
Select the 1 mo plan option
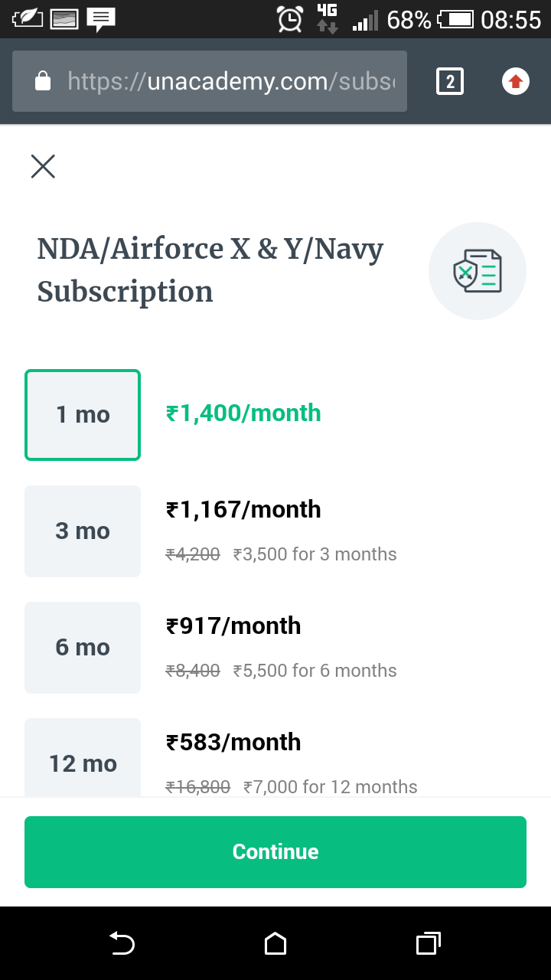pyautogui.click(x=83, y=415)
